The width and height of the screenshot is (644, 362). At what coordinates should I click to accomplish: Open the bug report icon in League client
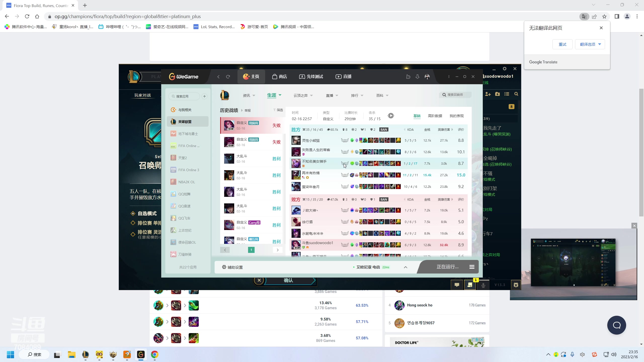pos(516,285)
